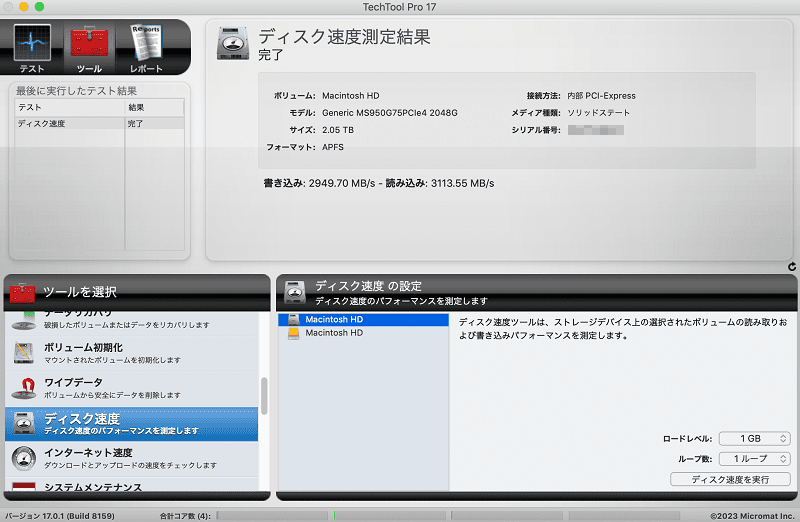Viewport: 800px width, 522px height.
Task: Click the 結果 column header
Action: [154, 107]
